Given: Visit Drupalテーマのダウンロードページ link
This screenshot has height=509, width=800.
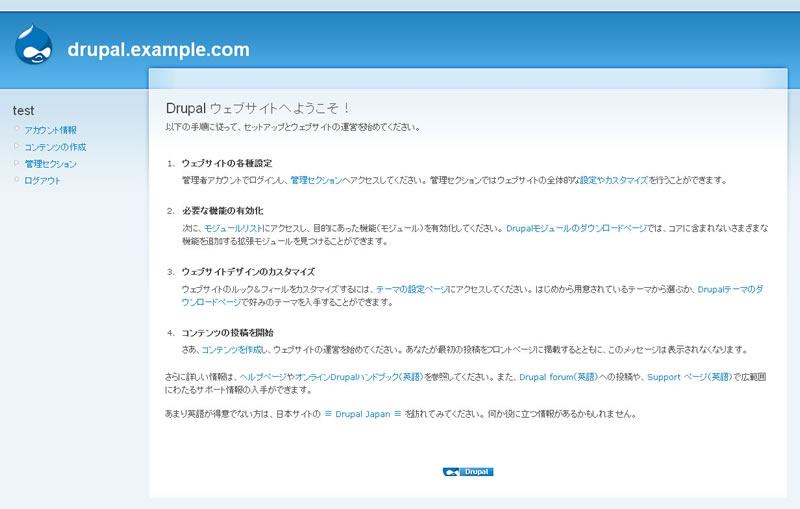Looking at the screenshot, I should point(730,289).
